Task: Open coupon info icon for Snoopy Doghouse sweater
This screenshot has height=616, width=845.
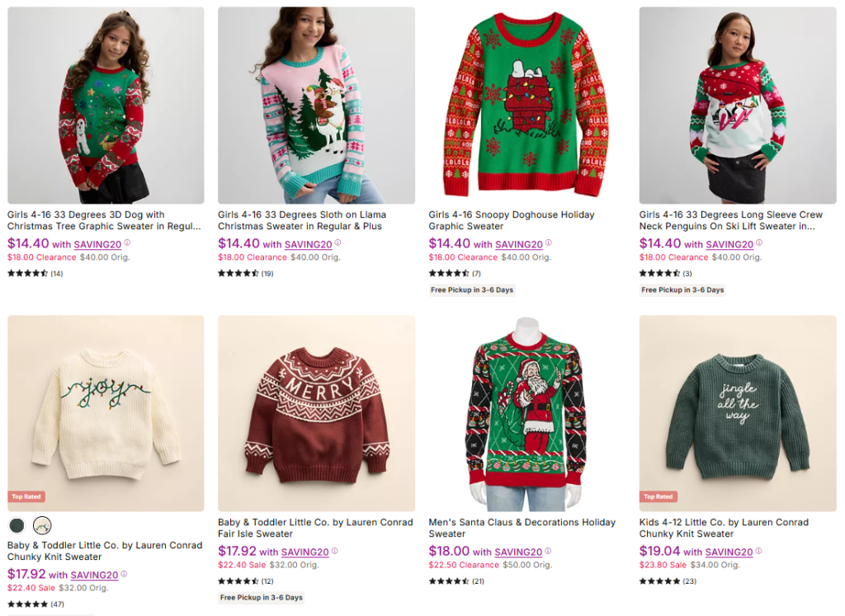Action: pyautogui.click(x=548, y=243)
